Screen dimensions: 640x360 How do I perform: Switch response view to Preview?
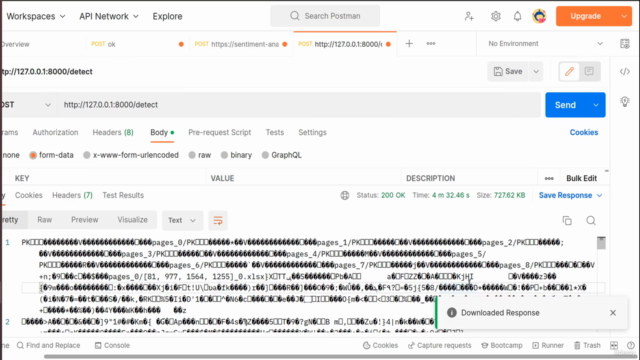pyautogui.click(x=84, y=220)
